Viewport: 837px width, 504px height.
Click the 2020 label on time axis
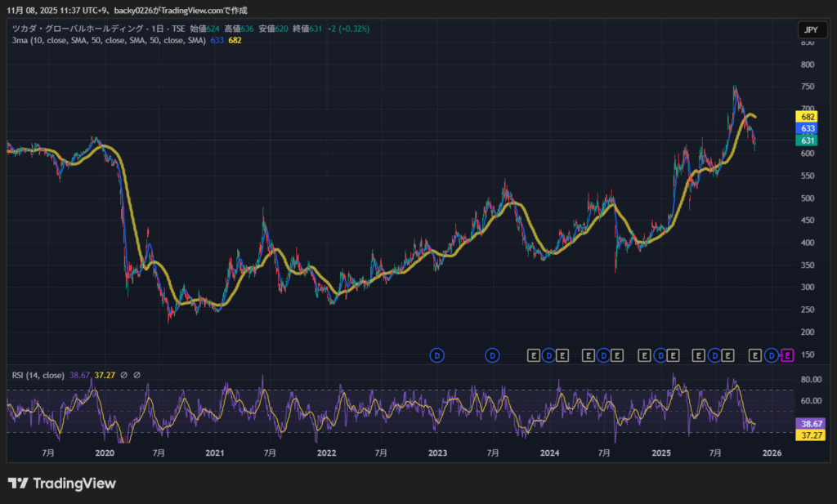pyautogui.click(x=105, y=453)
